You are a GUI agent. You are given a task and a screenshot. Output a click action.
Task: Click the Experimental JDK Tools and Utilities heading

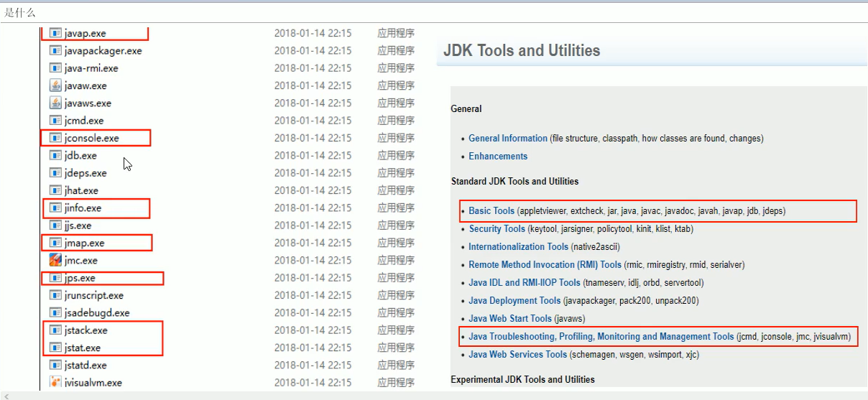pos(522,379)
